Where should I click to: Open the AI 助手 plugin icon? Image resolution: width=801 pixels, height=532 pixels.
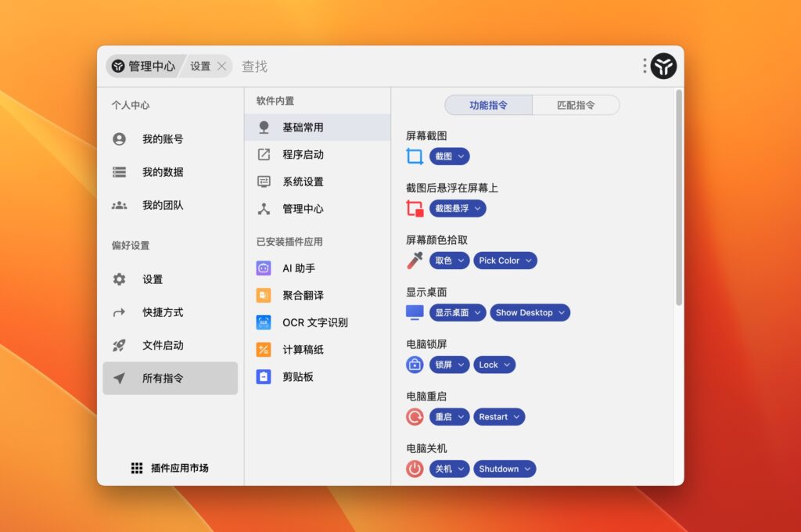click(265, 268)
